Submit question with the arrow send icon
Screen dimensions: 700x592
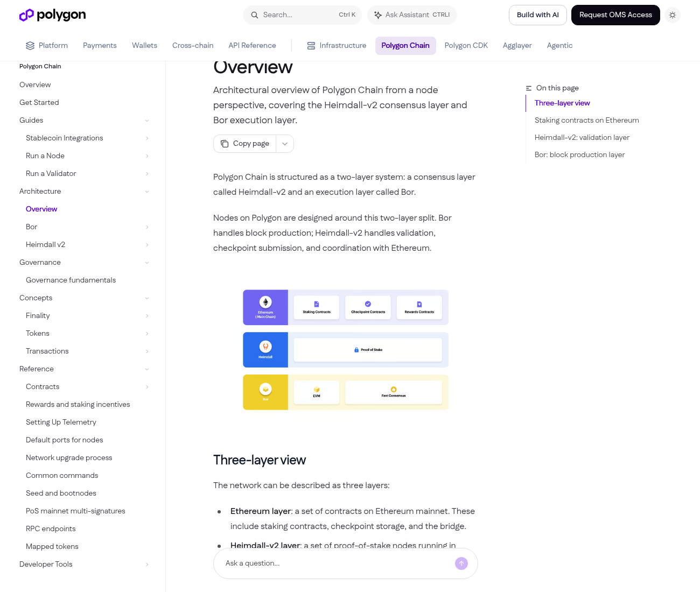click(461, 563)
